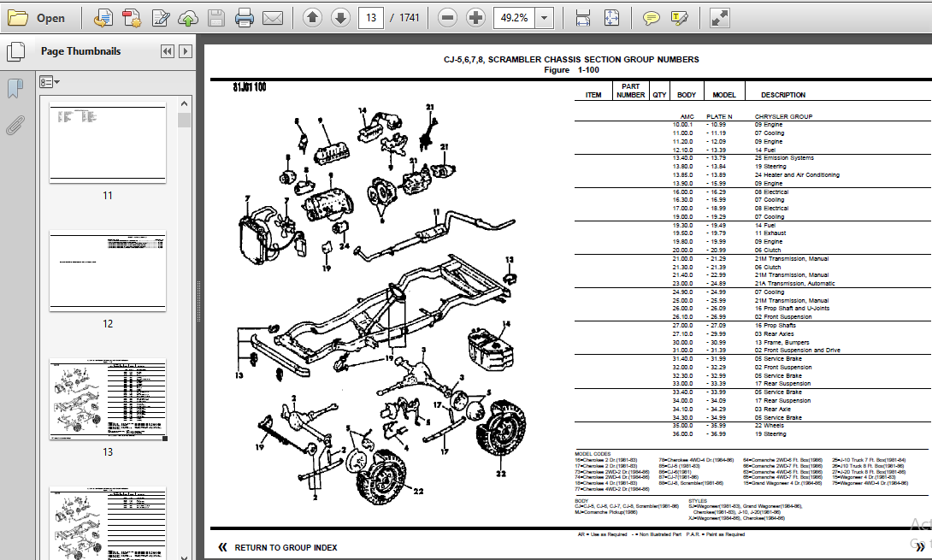Click the Print icon
The width and height of the screenshot is (932, 560).
point(245,18)
